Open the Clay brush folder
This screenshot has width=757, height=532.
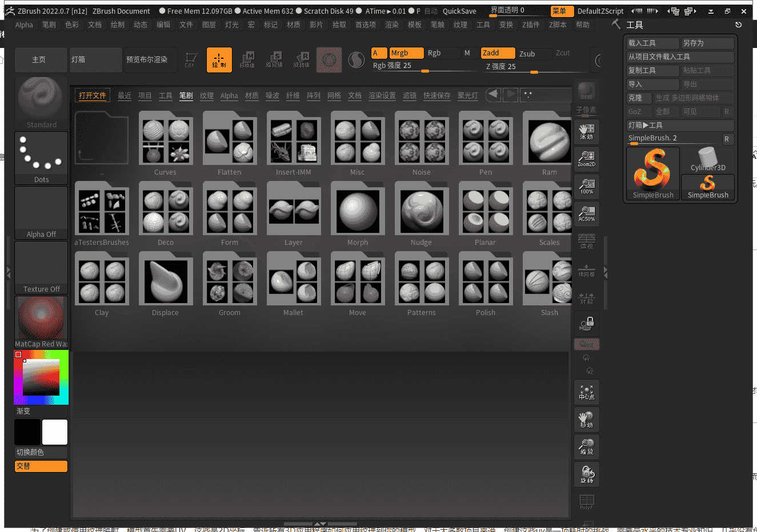(x=102, y=279)
